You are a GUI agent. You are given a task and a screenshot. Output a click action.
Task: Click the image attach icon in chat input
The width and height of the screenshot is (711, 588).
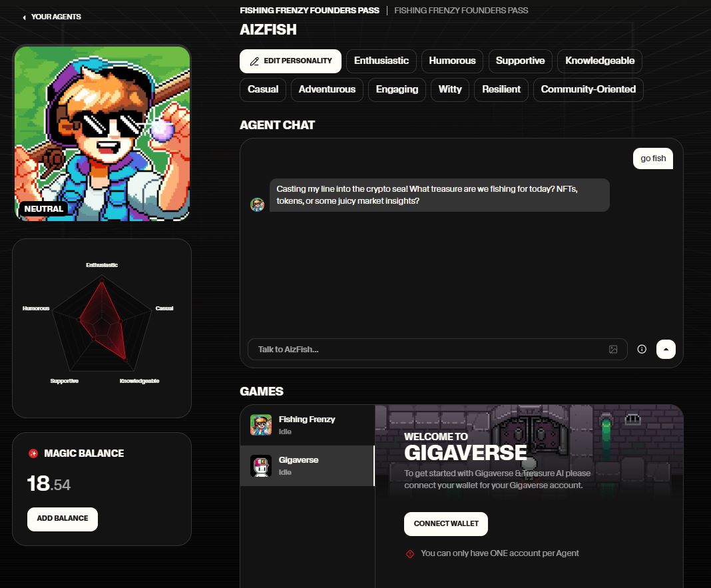pyautogui.click(x=613, y=350)
